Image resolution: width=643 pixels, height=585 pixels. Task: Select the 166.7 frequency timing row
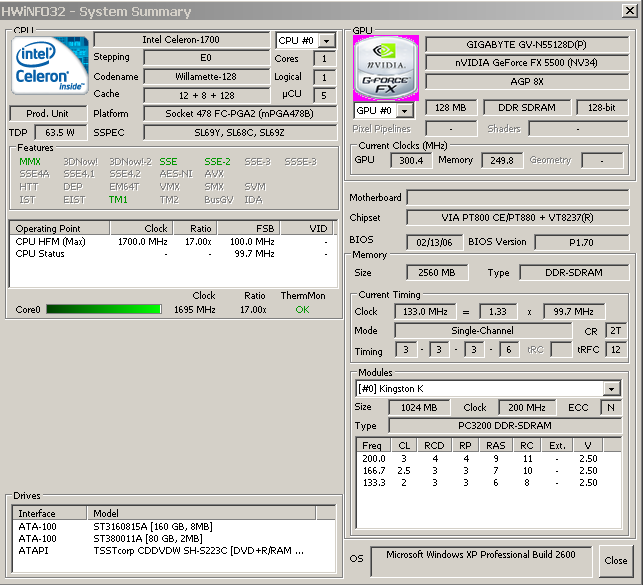(x=488, y=471)
